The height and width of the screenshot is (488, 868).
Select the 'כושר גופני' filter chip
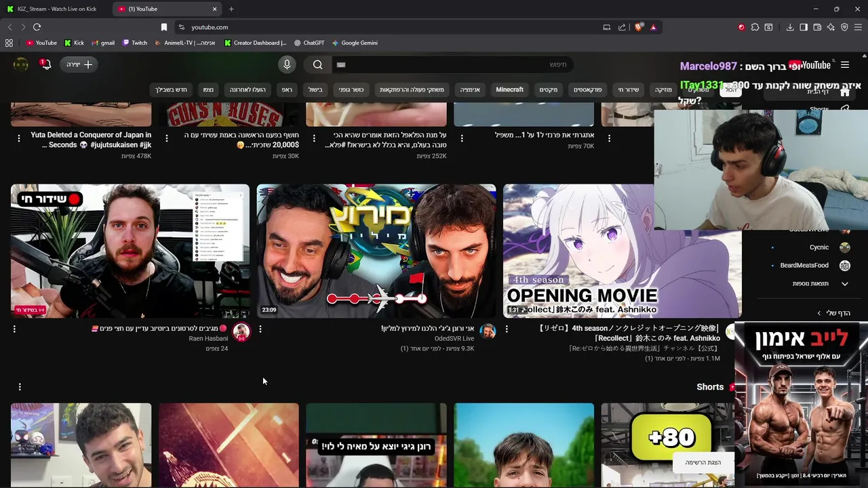(x=351, y=89)
